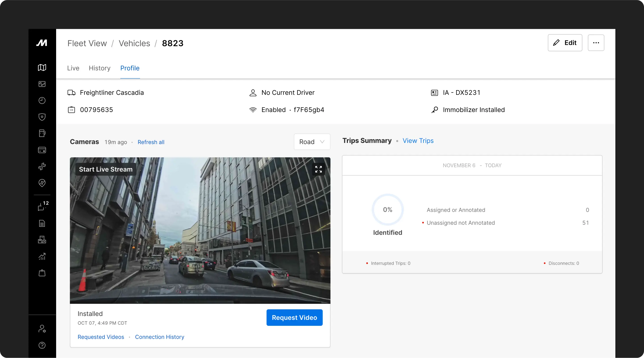Expand camera feed to fullscreen
644x358 pixels.
pos(318,169)
